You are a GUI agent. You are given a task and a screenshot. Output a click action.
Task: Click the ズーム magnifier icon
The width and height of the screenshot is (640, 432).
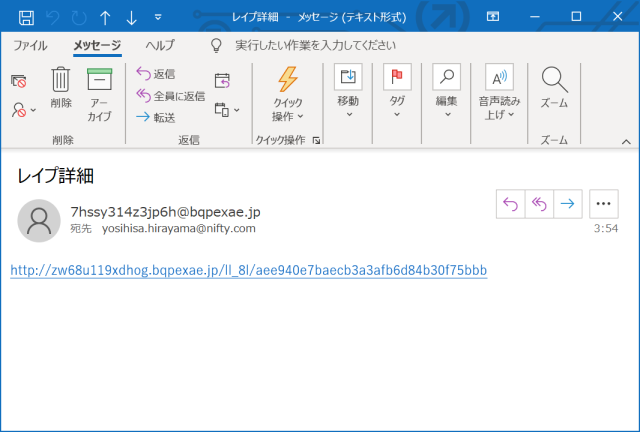554,88
